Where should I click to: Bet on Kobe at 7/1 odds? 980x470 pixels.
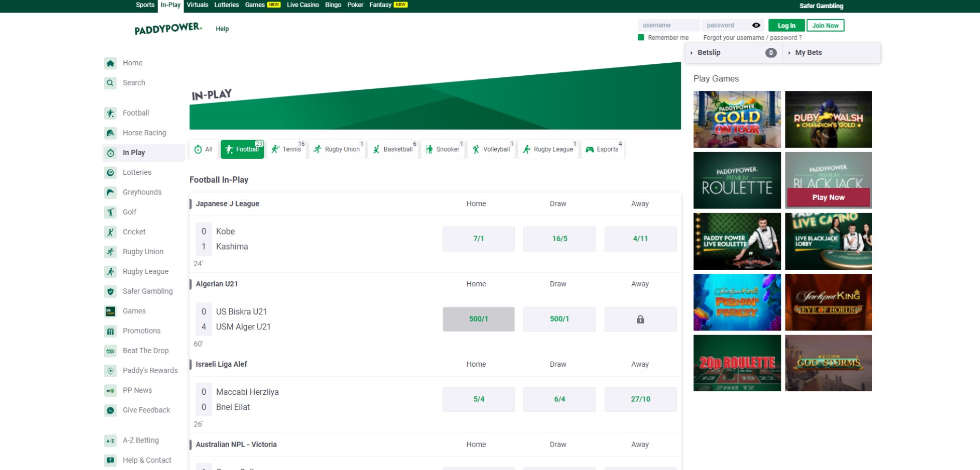(479, 239)
